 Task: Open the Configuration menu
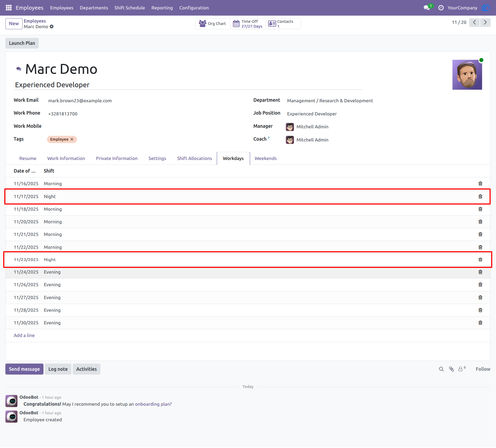194,8
